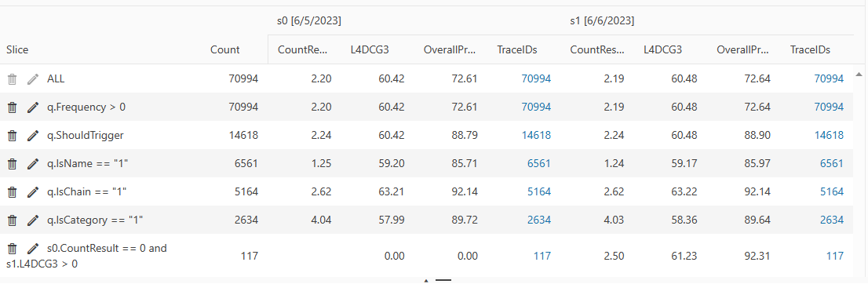
Task: Edit the q.IsName == "1" slice
Action: pyautogui.click(x=33, y=163)
